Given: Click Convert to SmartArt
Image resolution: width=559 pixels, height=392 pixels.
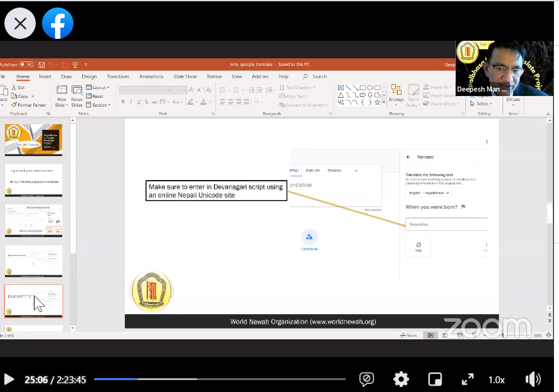Looking at the screenshot, I should tap(304, 105).
